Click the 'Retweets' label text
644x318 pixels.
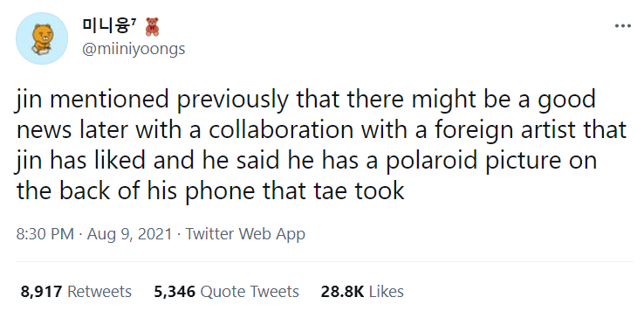pyautogui.click(x=99, y=292)
